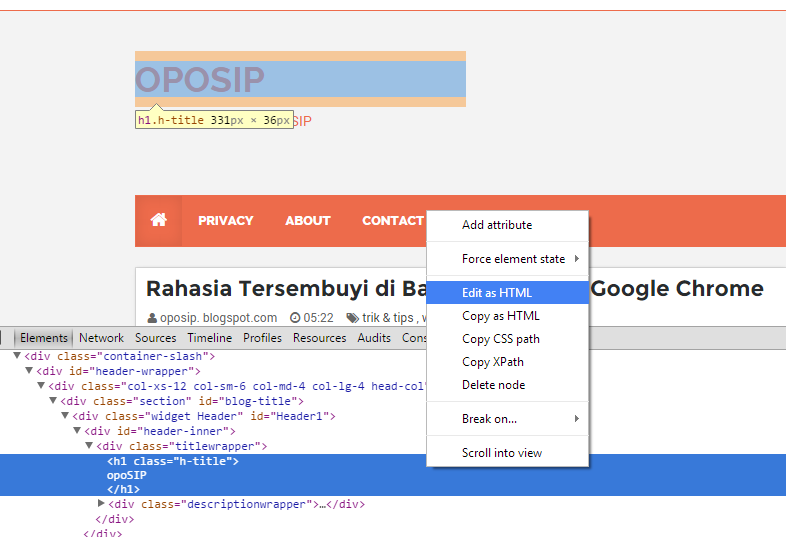Switch to the Elements tab

pos(44,338)
